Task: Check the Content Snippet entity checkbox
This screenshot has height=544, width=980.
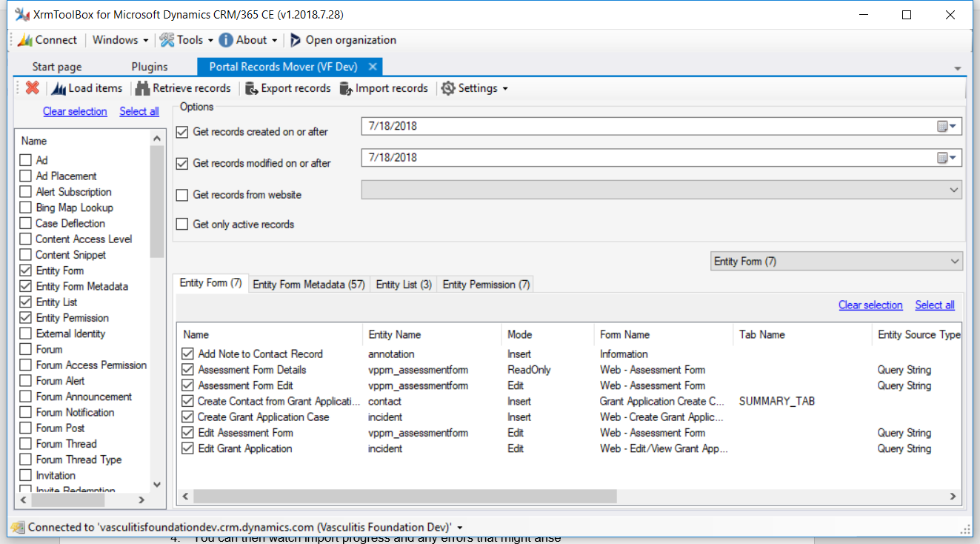Action: pyautogui.click(x=26, y=255)
